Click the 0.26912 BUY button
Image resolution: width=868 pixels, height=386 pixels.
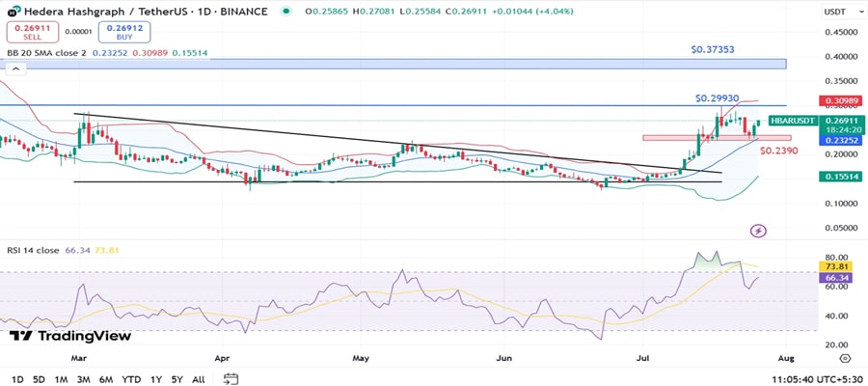[124, 32]
